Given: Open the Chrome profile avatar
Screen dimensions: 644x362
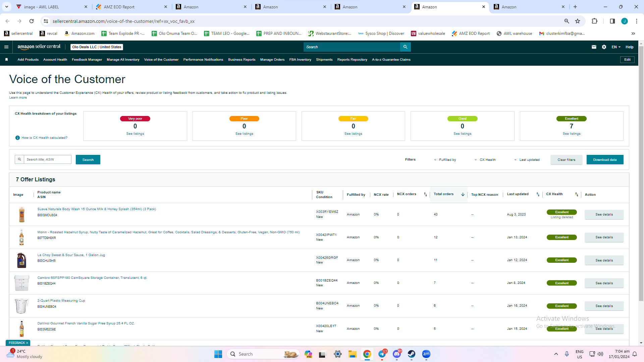Looking at the screenshot, I should pyautogui.click(x=625, y=21).
